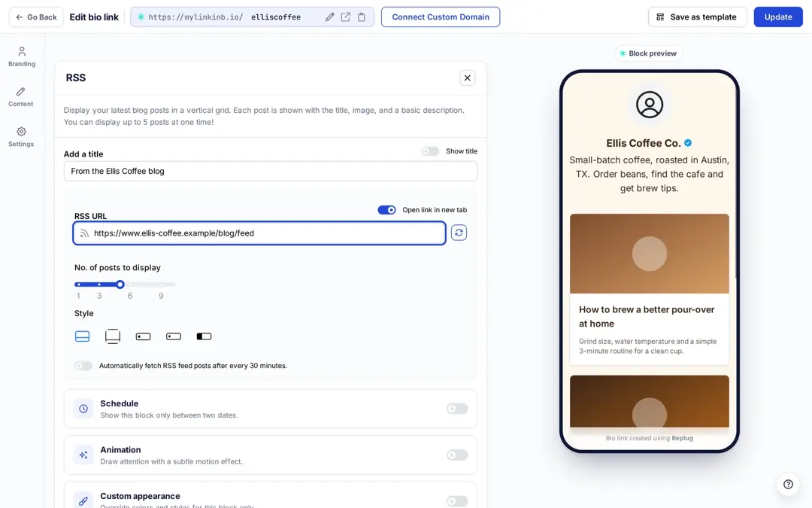The image size is (812, 508).
Task: Select the first full-width card style
Action: 83,336
